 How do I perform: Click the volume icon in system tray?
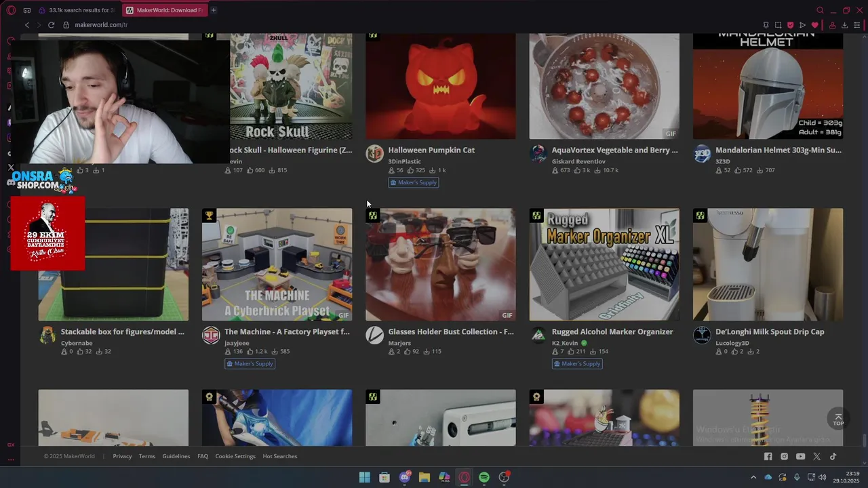[x=823, y=477]
